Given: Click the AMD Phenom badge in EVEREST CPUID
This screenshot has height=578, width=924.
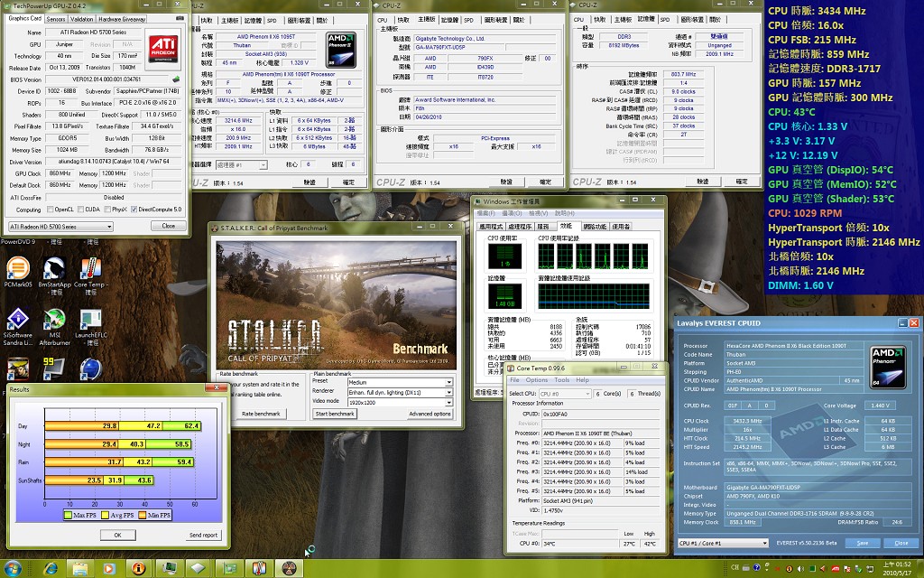Looking at the screenshot, I should point(888,367).
